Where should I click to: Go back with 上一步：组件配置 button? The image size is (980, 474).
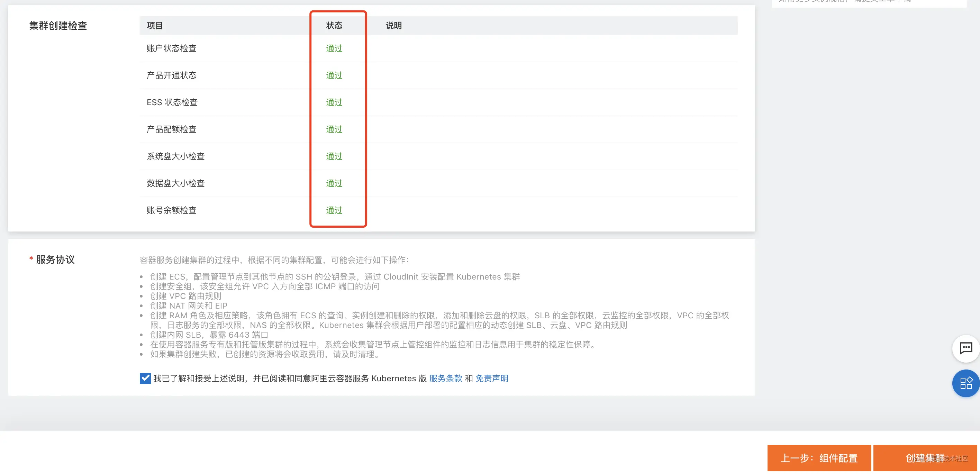(x=819, y=458)
